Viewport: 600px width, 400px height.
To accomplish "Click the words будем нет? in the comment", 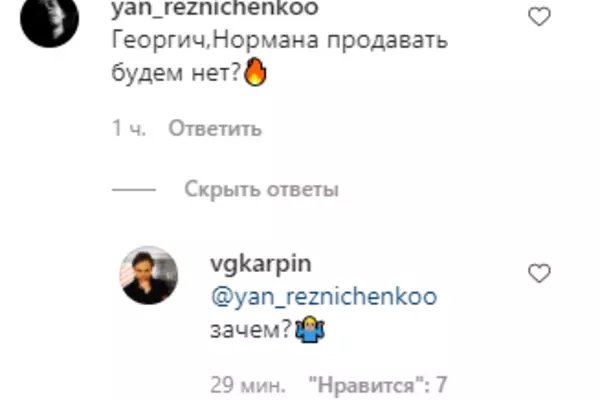I will click(176, 72).
